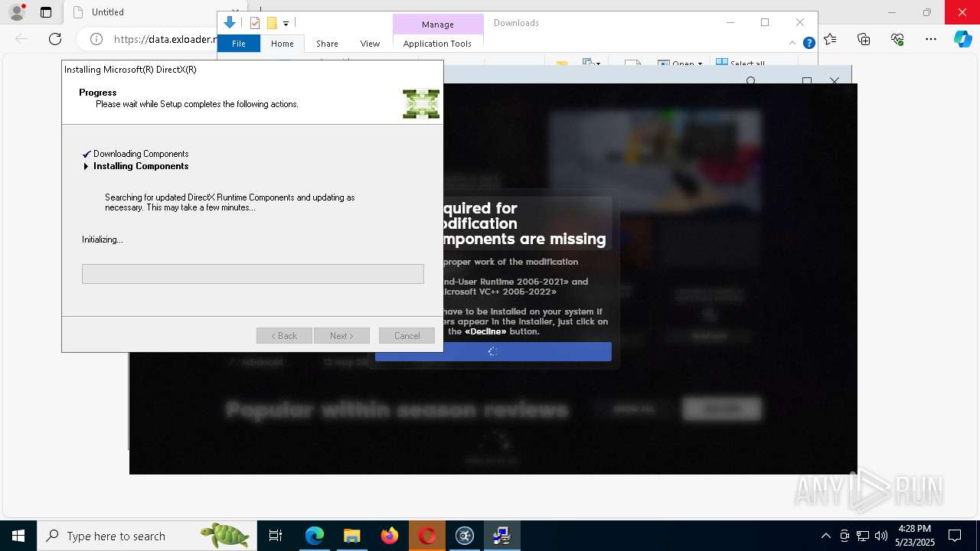Viewport: 980px width, 551px height.
Task: Open Browser essentials heart icon
Action: click(x=897, y=39)
